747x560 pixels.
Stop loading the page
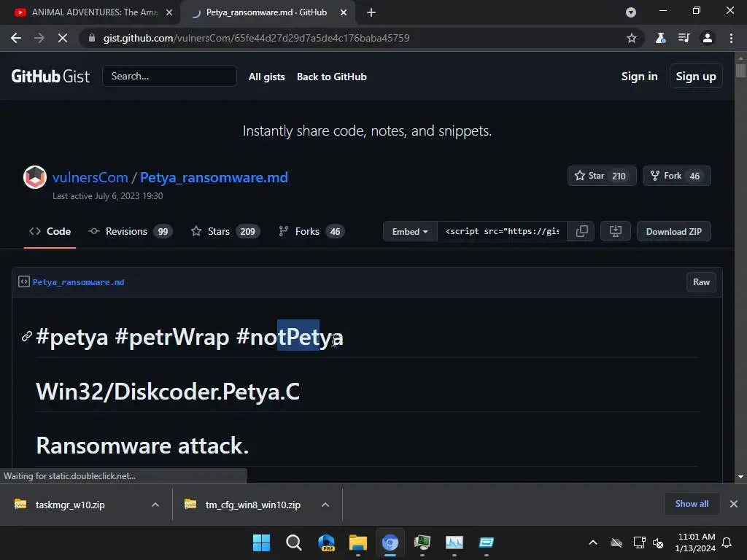point(63,38)
